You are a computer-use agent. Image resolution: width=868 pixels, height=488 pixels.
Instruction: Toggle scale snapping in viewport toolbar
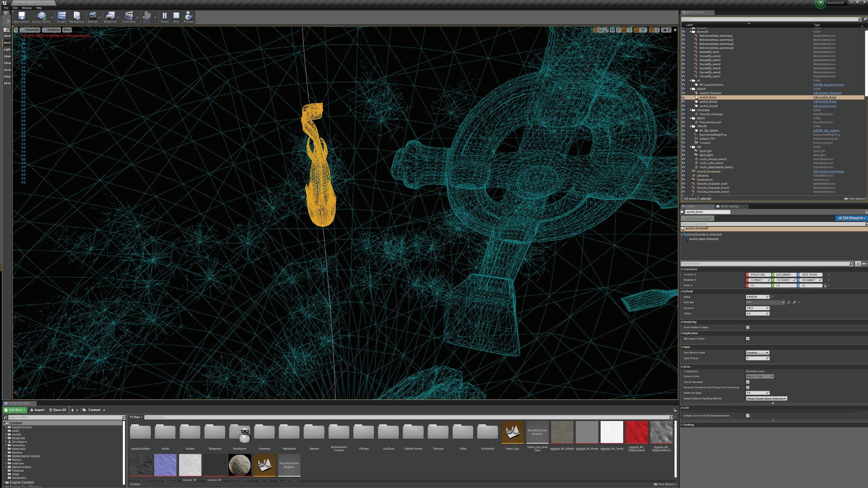651,30
